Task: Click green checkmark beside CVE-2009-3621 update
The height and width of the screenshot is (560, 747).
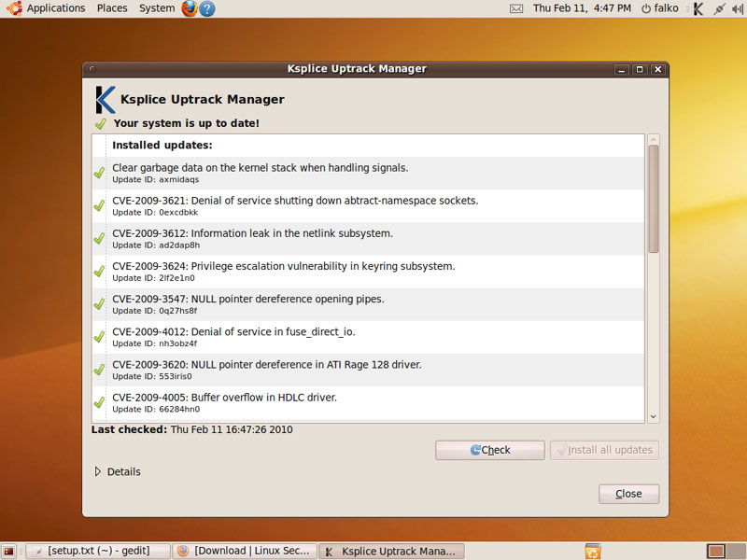Action: pos(99,205)
